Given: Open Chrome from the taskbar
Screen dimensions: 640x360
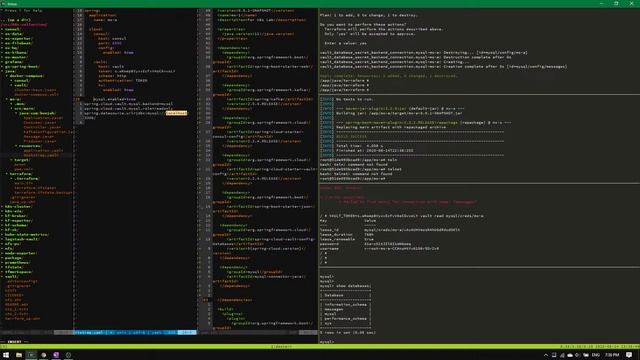Looking at the screenshot, I should click(x=44, y=355).
